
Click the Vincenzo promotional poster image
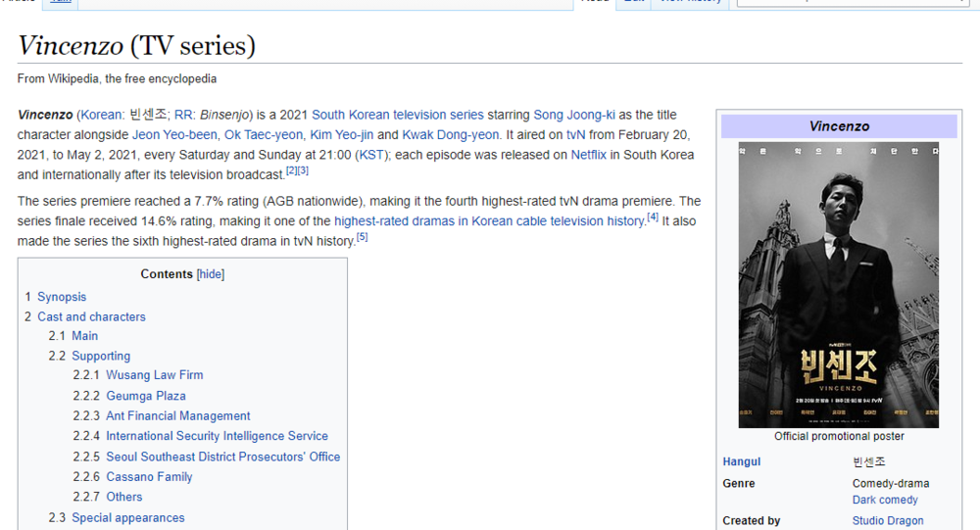tap(838, 284)
